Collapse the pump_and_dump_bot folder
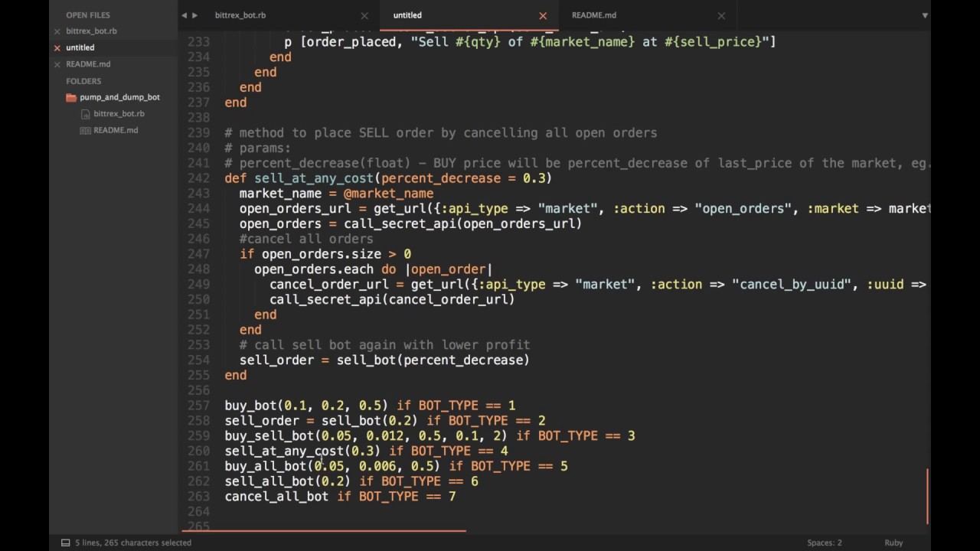 (119, 97)
